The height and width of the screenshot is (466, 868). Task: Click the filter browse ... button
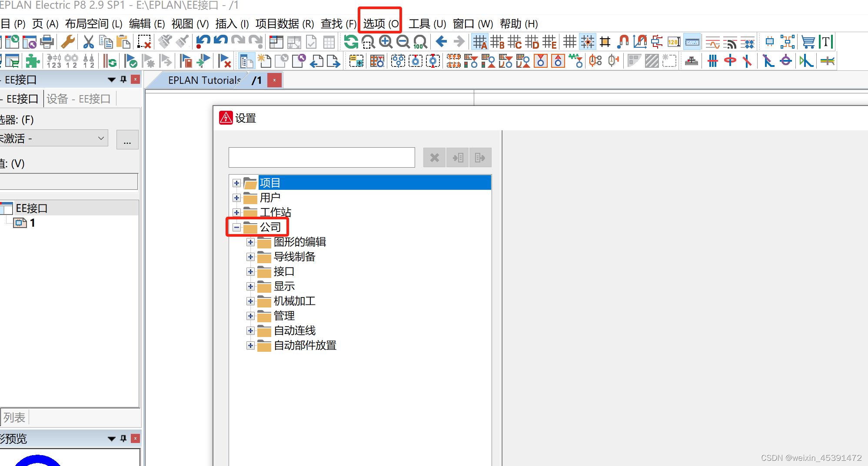coord(127,139)
